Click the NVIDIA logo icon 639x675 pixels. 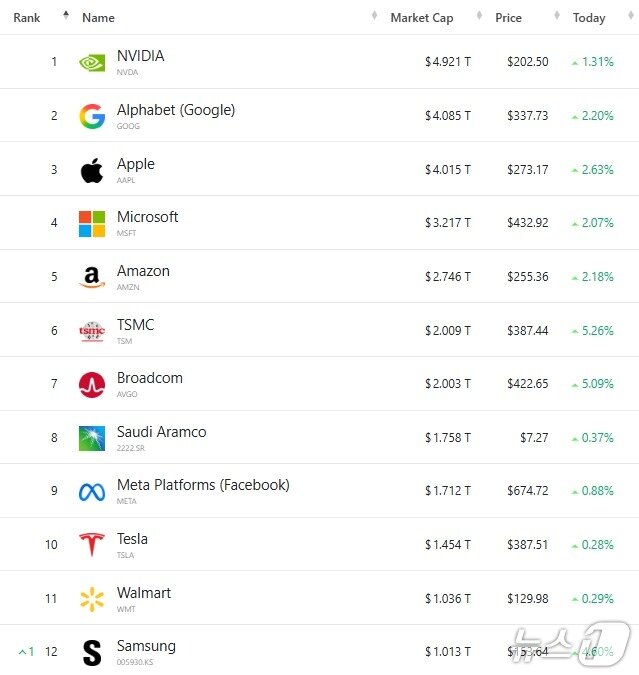point(92,62)
